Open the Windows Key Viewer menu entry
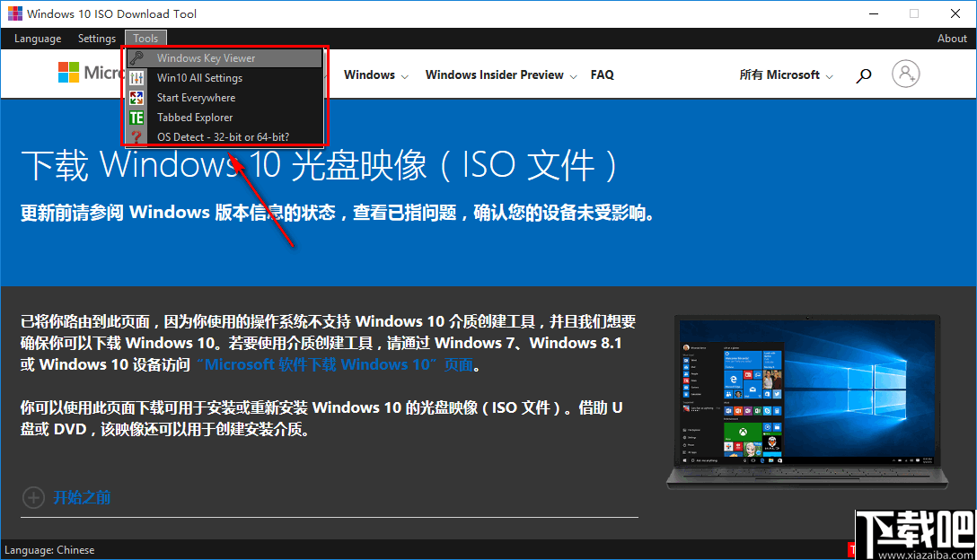Image resolution: width=977 pixels, height=560 pixels. pyautogui.click(x=224, y=58)
